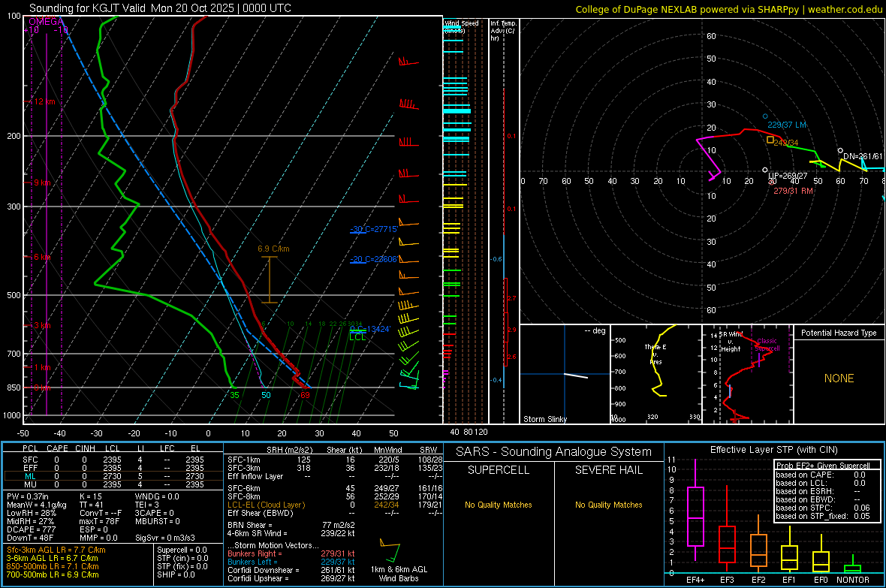
Task: Click the 850-500mb LR = 7.1 C/km line
Action: (x=53, y=566)
